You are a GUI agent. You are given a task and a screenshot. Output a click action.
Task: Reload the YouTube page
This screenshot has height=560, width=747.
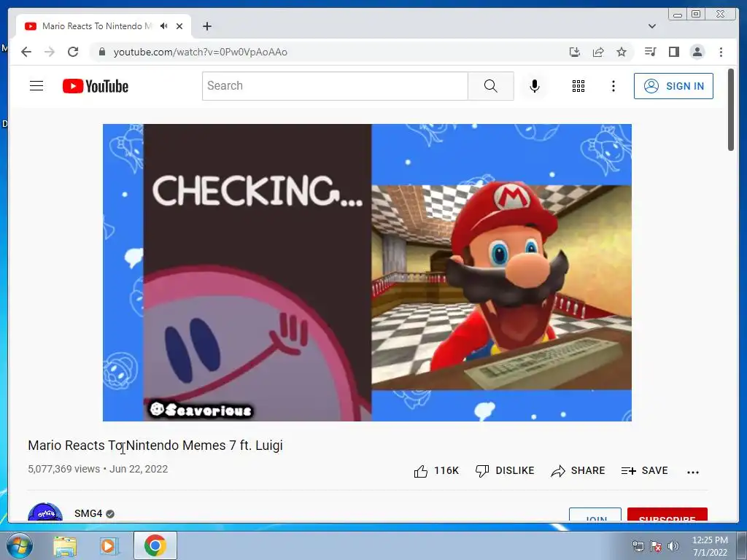coord(73,52)
